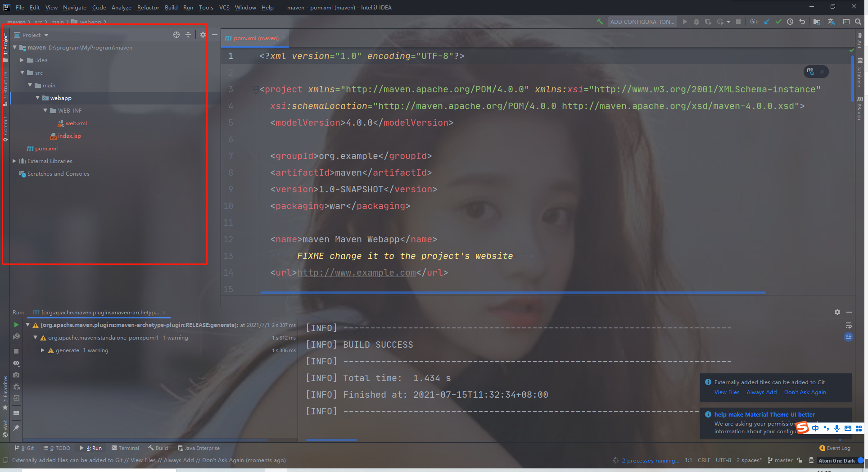Click View Files link in notification
868x472 pixels.
point(727,392)
